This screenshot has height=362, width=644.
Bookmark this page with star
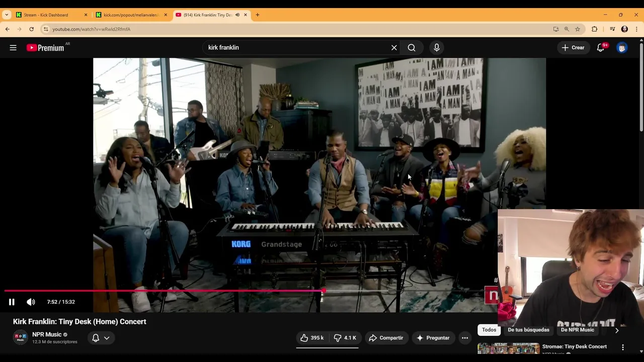[x=578, y=29]
